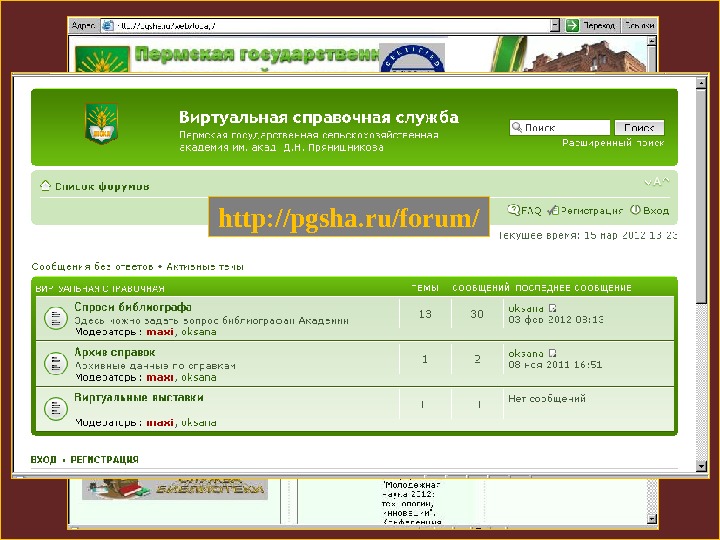Viewport: 720px width, 540px height.
Task: Open Активные темы link
Action: tap(205, 267)
